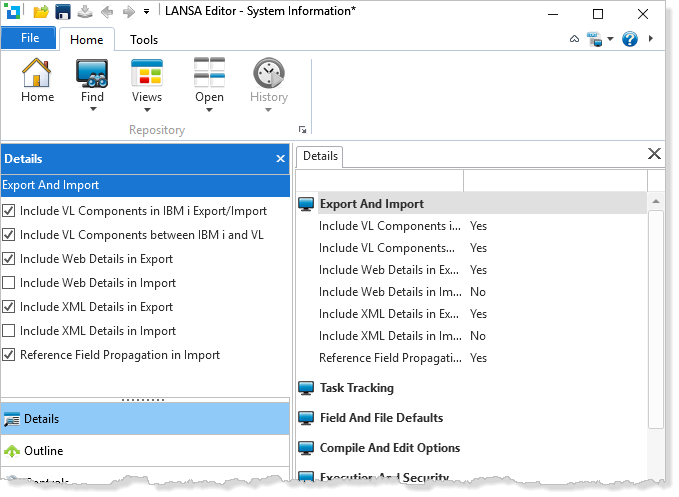Click the Views icon in the ribbon
679x497 pixels.
tap(146, 74)
